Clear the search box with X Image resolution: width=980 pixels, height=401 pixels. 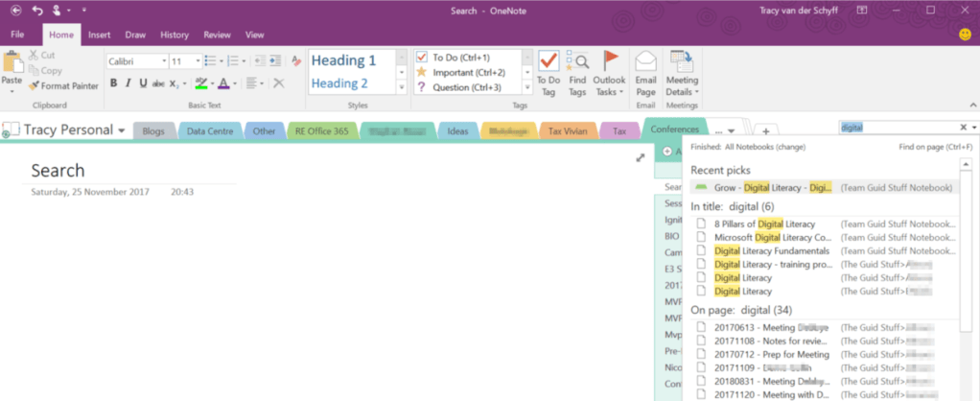pyautogui.click(x=963, y=128)
